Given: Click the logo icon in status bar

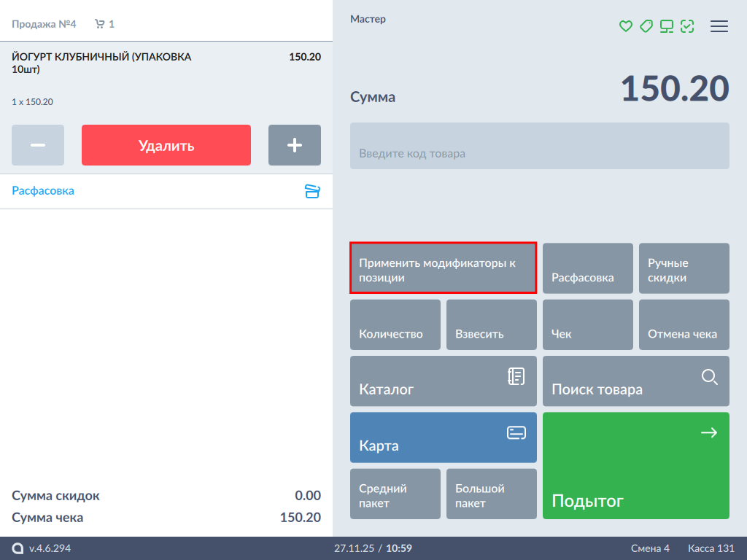Looking at the screenshot, I should [x=18, y=548].
